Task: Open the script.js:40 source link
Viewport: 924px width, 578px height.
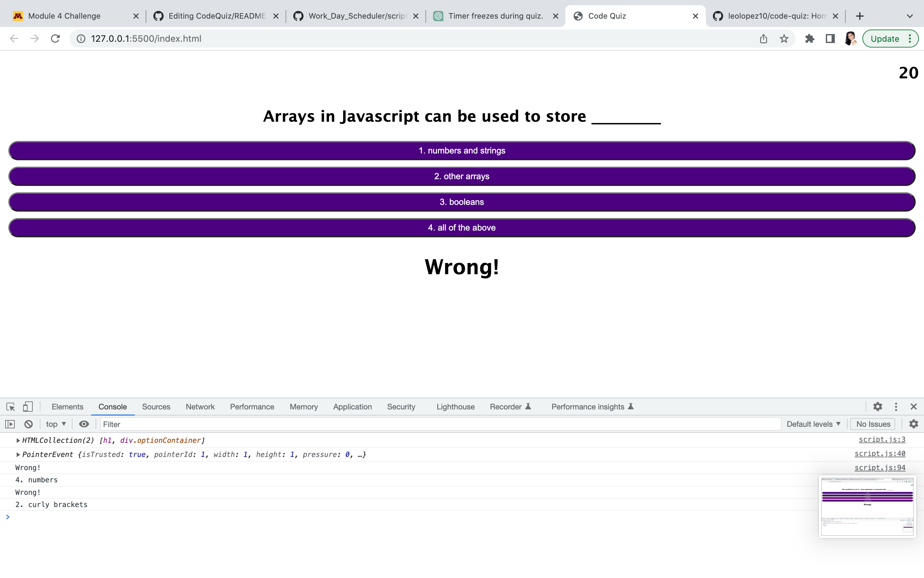Action: pos(880,454)
